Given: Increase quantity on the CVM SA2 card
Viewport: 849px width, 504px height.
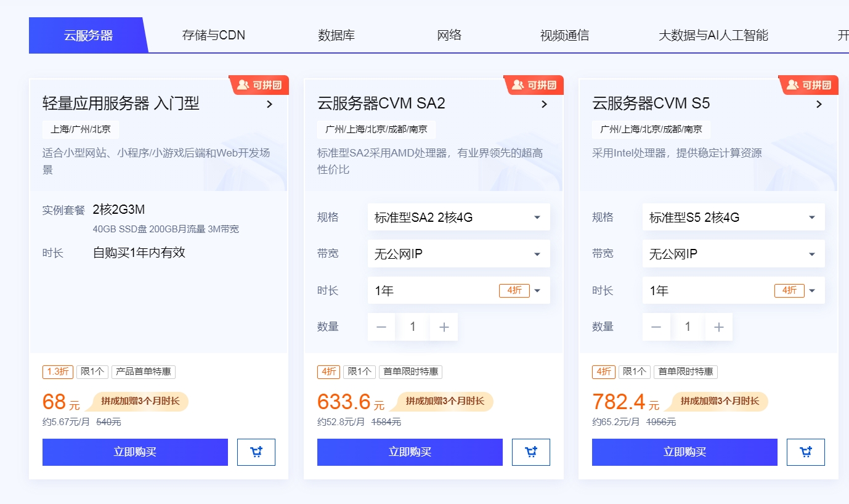Looking at the screenshot, I should coord(444,327).
